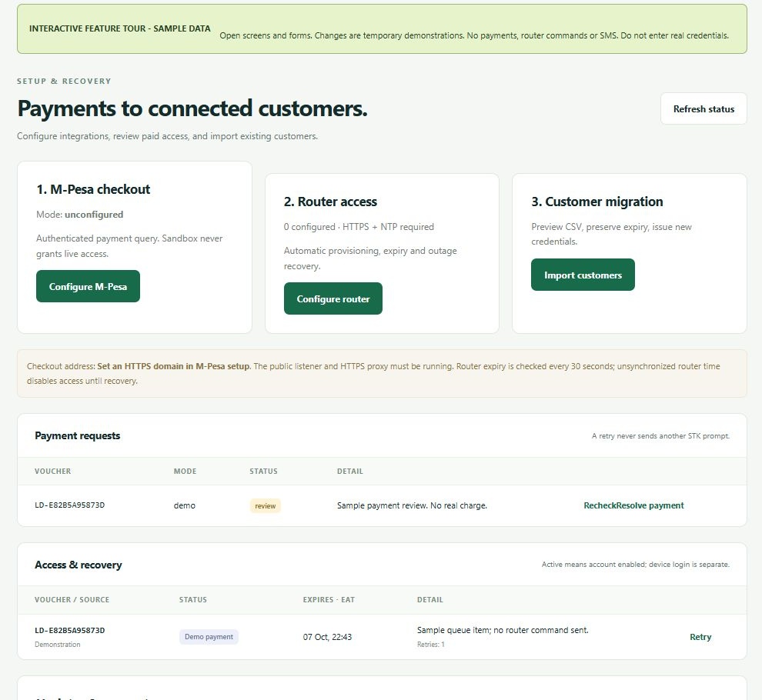This screenshot has height=700, width=762.
Task: Click the 'Set an HTTPS domain in M-Pesa setup' notice
Action: point(173,366)
